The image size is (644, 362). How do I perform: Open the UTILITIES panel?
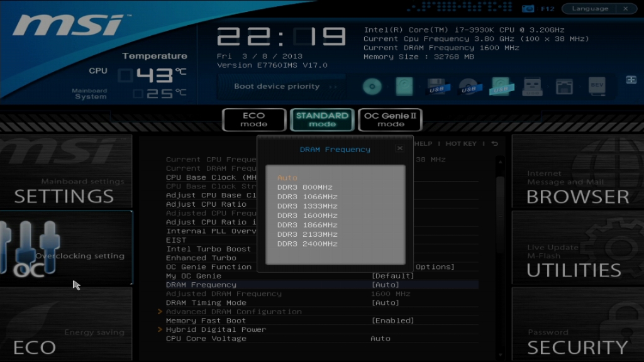tap(577, 248)
